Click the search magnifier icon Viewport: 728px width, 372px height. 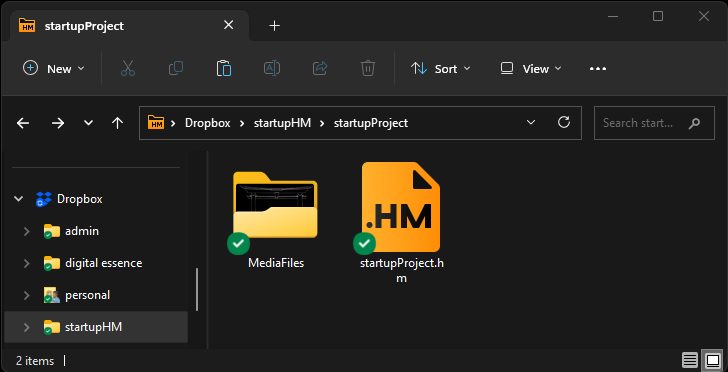[x=694, y=123]
